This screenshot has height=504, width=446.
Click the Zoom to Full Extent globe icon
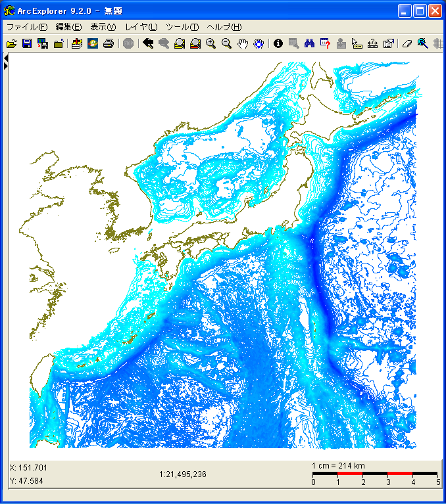(x=259, y=44)
